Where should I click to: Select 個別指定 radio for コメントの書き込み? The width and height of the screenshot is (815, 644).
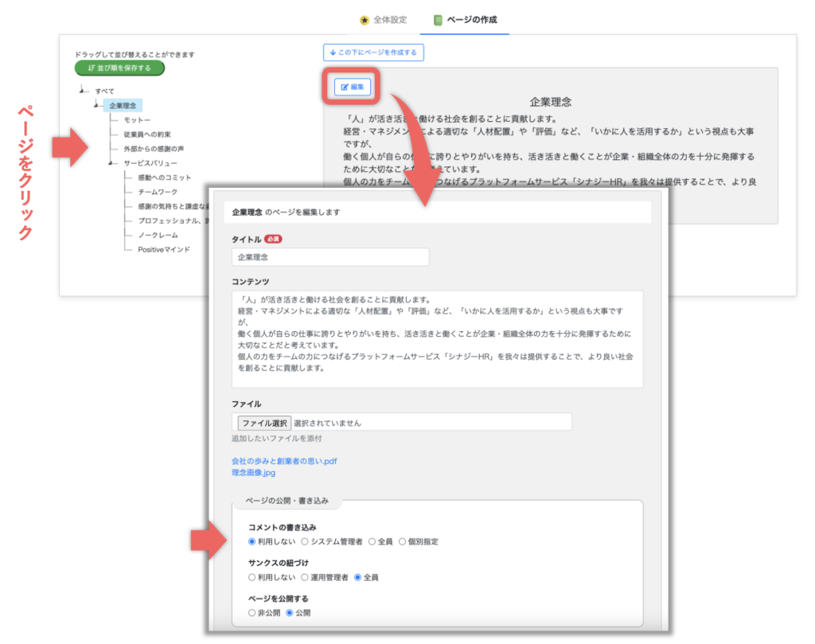tap(403, 541)
